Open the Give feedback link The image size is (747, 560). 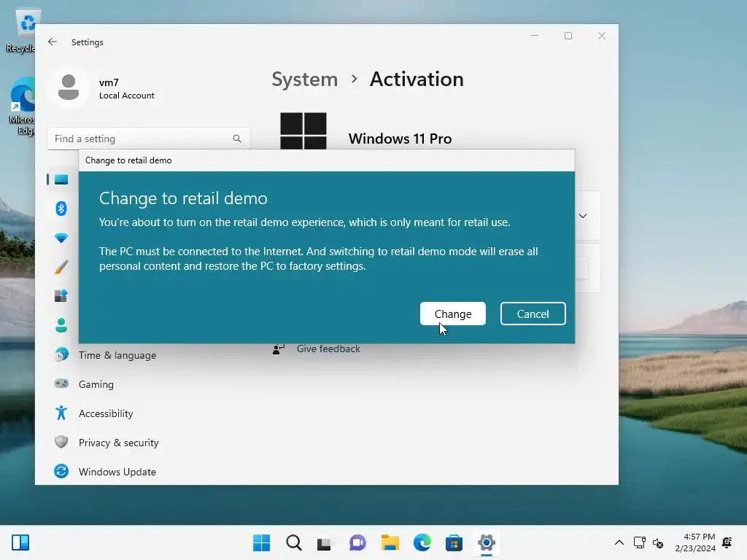click(328, 349)
